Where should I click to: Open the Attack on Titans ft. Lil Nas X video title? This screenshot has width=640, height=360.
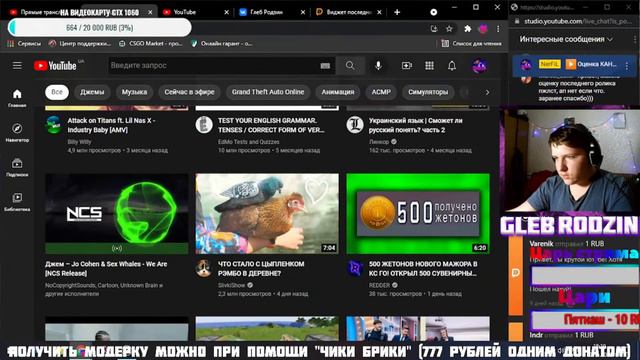click(x=111, y=125)
